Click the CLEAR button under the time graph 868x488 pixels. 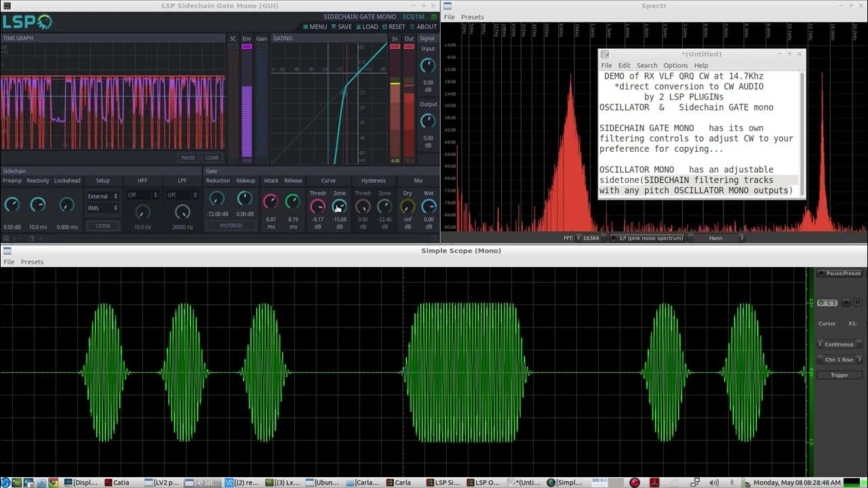[212, 158]
